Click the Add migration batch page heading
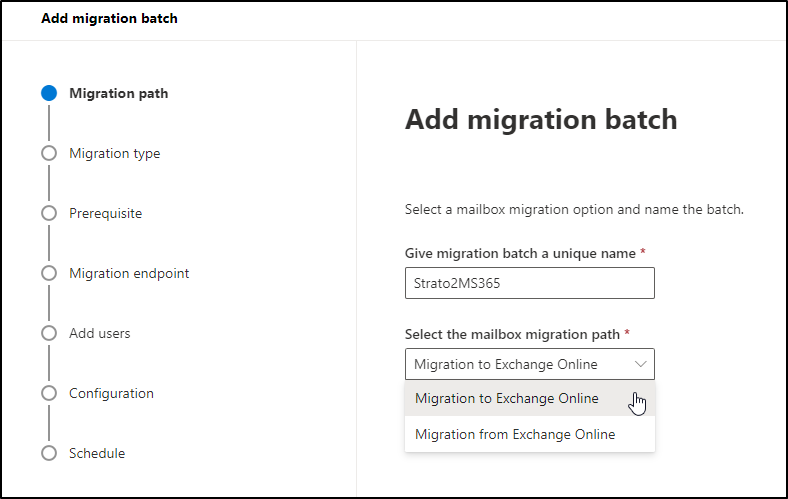Screen dimensions: 788x499 pos(541,120)
